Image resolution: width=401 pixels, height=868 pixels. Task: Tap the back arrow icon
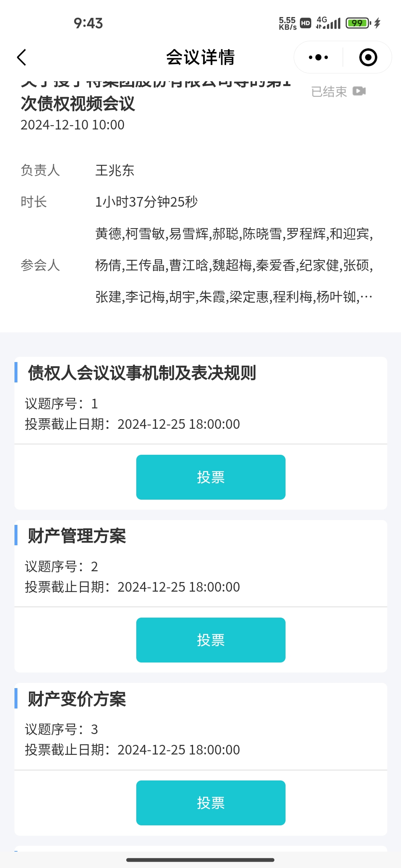pyautogui.click(x=22, y=57)
